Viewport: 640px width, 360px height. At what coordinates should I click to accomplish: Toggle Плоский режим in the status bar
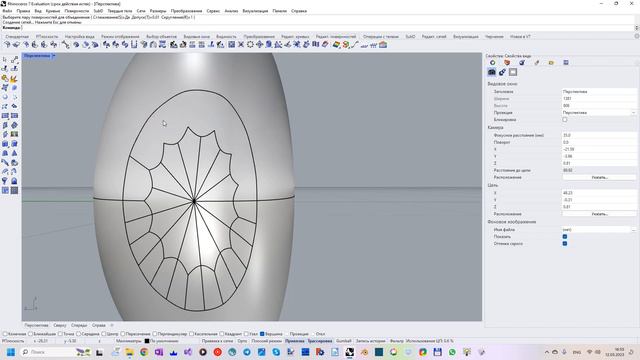tap(267, 341)
